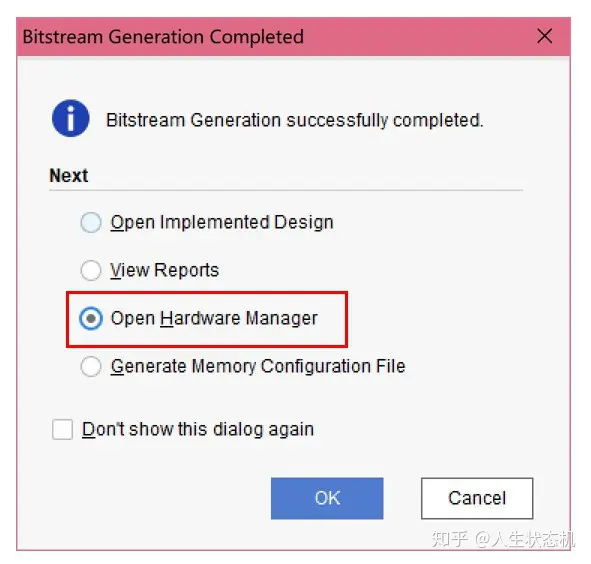Click the successfully completed message text
Image resolution: width=591 pixels, height=564 pixels.
tap(294, 120)
